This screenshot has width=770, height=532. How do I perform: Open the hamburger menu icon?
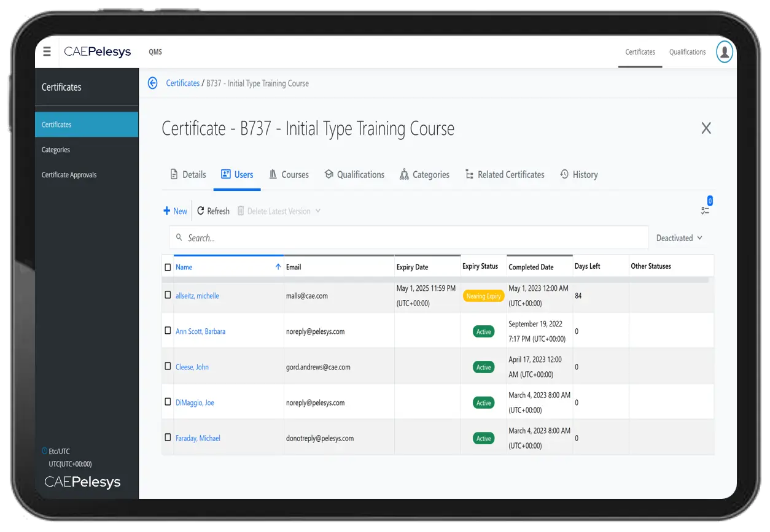[x=47, y=52]
